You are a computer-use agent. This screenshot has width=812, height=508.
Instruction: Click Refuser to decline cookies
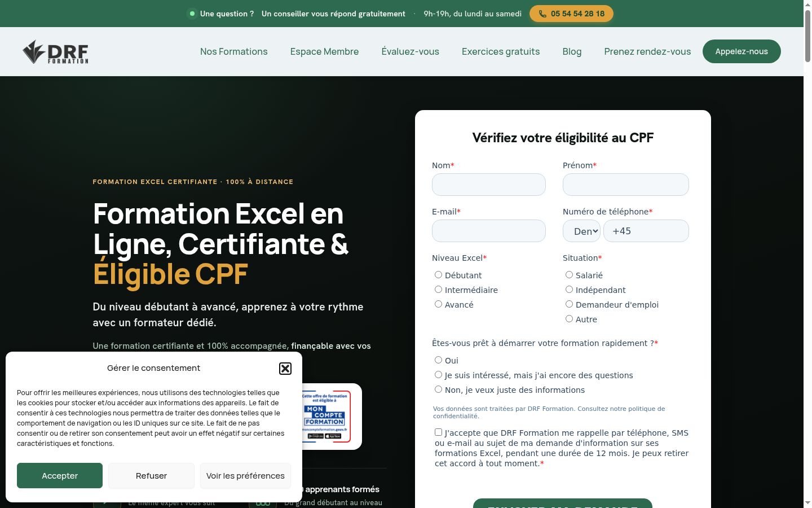coord(151,476)
